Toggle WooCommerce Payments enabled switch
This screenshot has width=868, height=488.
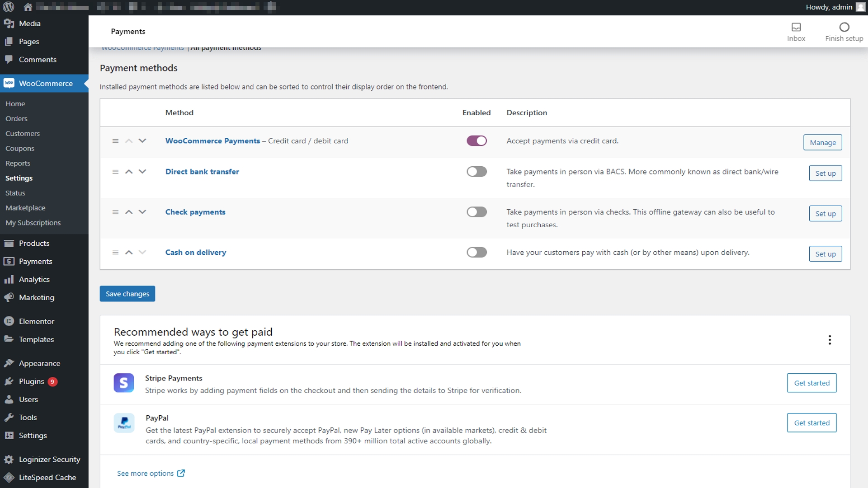click(x=476, y=141)
